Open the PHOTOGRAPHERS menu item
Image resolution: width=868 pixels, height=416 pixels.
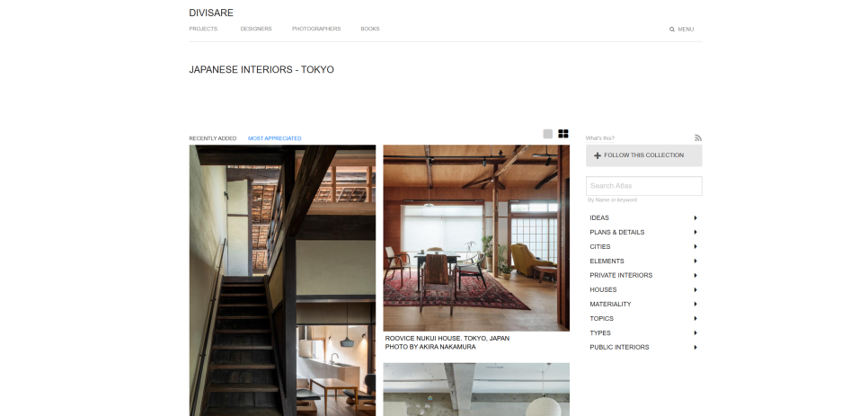pos(316,29)
